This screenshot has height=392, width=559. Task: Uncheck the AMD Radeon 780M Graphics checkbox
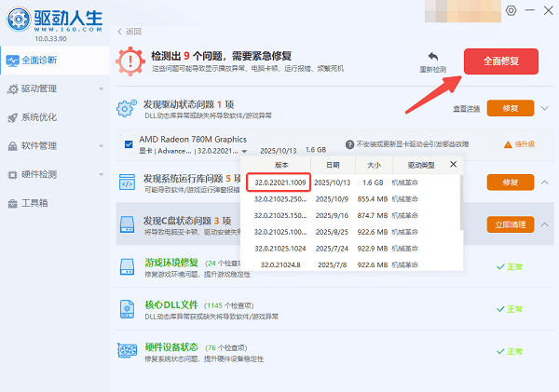(x=129, y=143)
